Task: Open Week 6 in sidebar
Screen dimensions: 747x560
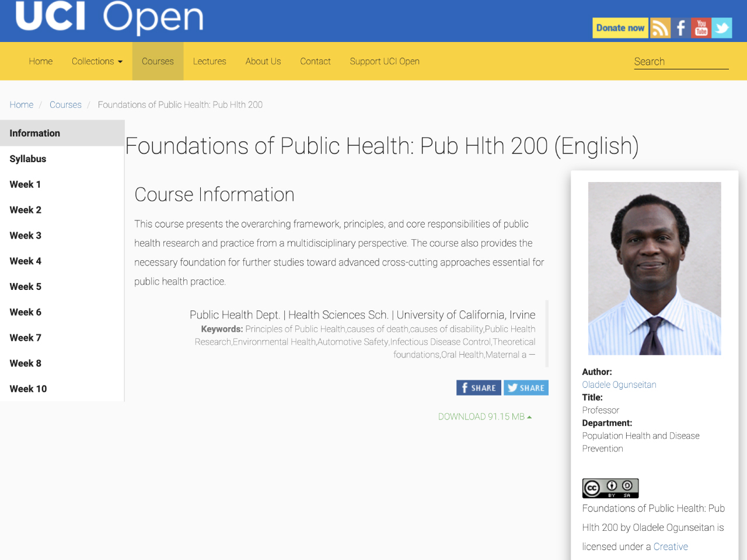Action: tap(62, 312)
